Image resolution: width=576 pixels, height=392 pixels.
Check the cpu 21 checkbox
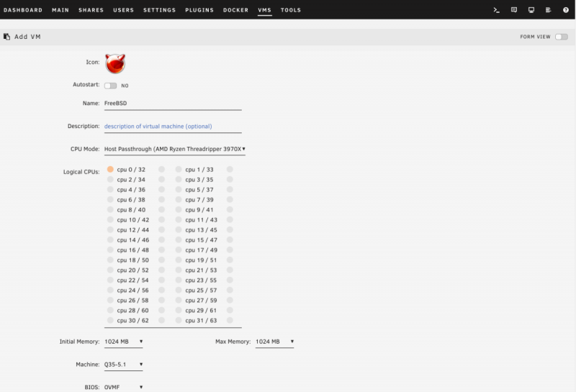coord(179,270)
